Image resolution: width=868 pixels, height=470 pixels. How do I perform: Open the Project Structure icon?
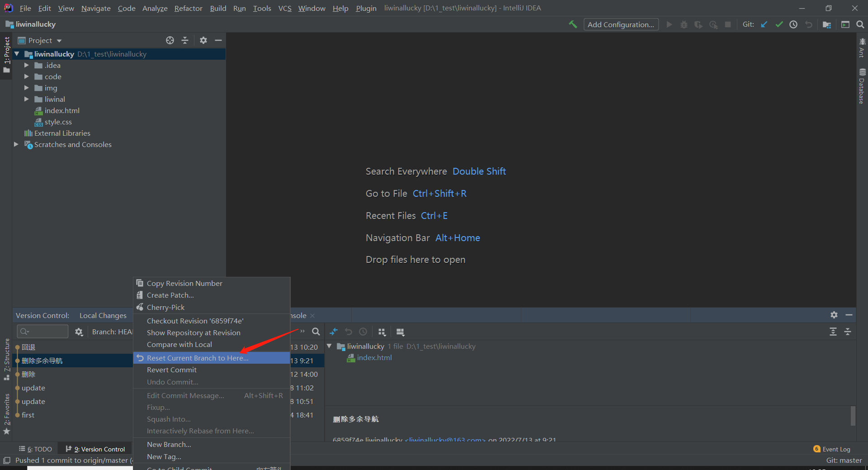[827, 24]
